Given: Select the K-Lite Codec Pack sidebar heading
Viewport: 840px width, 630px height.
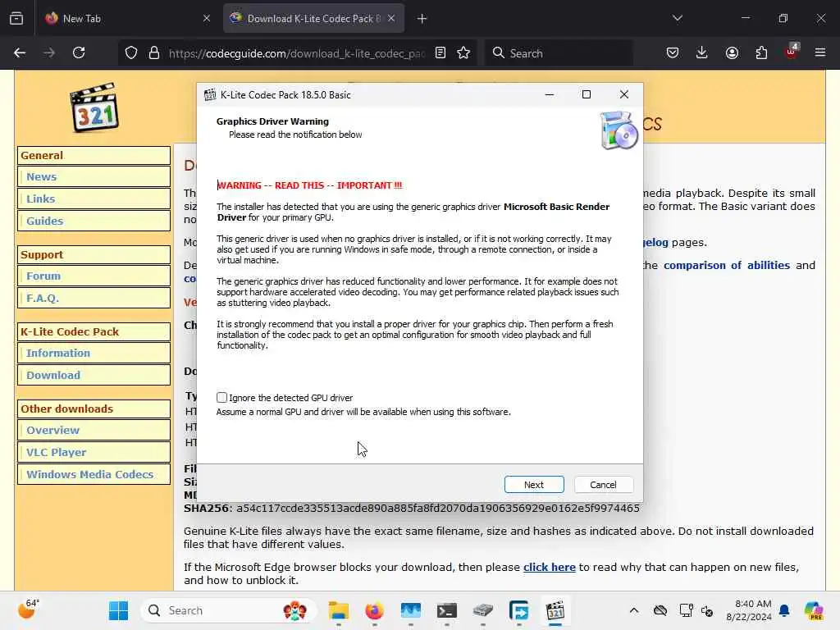Looking at the screenshot, I should pos(94,331).
